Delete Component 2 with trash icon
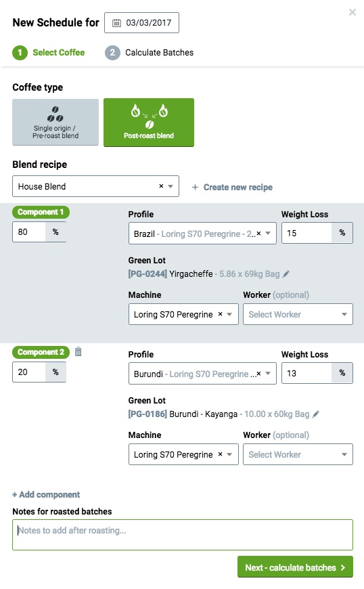Image resolution: width=364 pixels, height=589 pixels. click(x=78, y=351)
